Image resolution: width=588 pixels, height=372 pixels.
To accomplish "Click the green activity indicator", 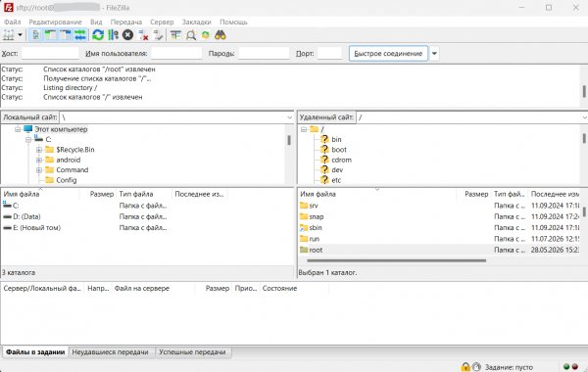I will [x=566, y=367].
